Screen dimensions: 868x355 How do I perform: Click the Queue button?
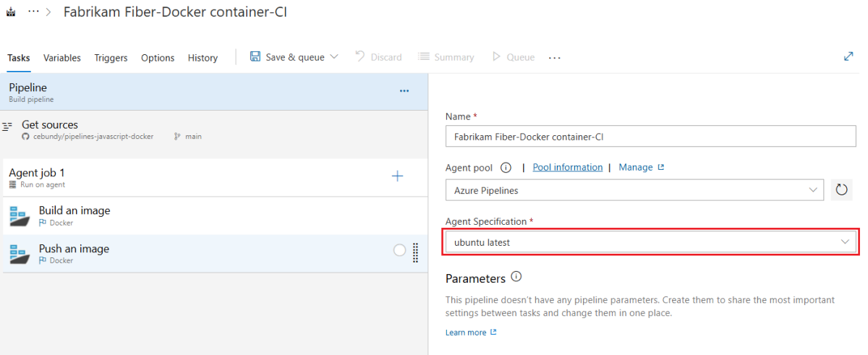tap(514, 57)
